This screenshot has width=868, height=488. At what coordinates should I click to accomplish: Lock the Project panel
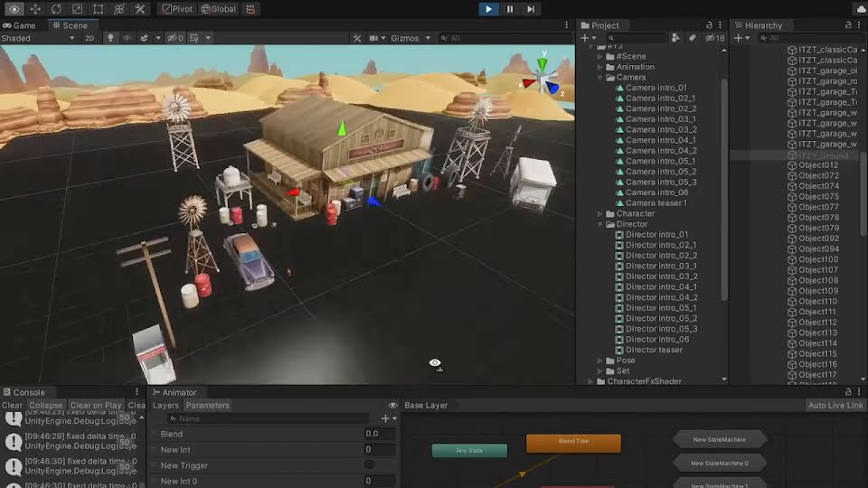click(x=709, y=25)
